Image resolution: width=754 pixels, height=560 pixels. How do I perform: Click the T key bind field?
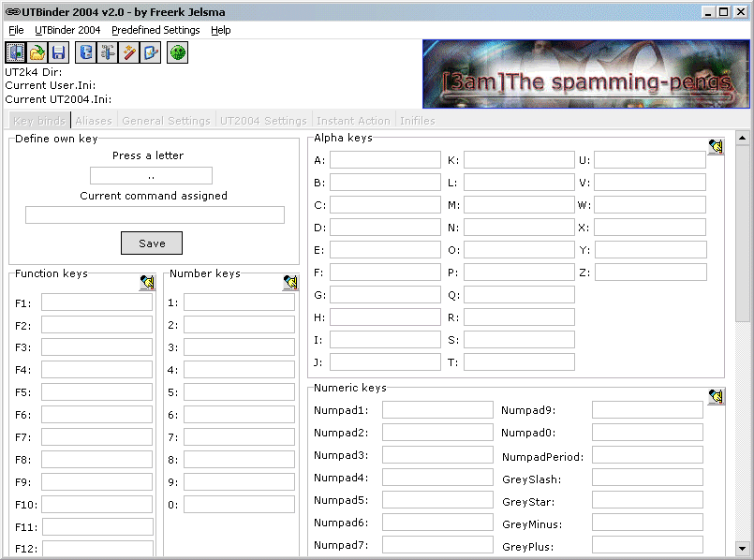point(519,362)
